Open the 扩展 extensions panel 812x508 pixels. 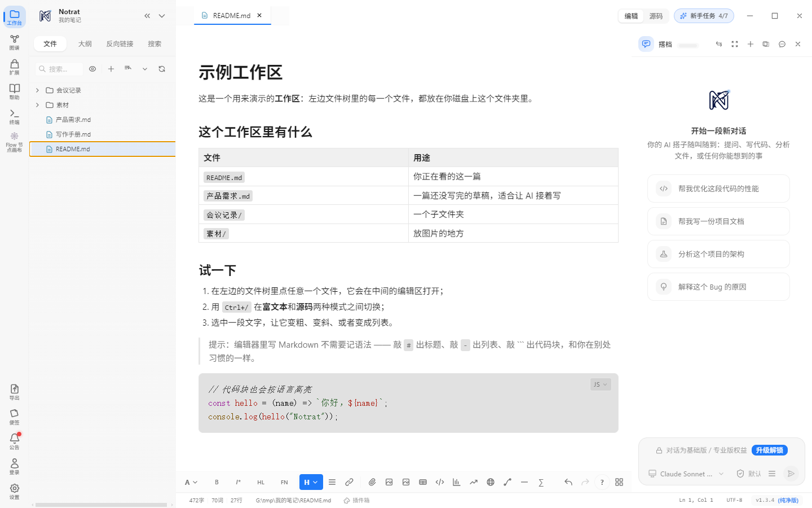pyautogui.click(x=15, y=67)
